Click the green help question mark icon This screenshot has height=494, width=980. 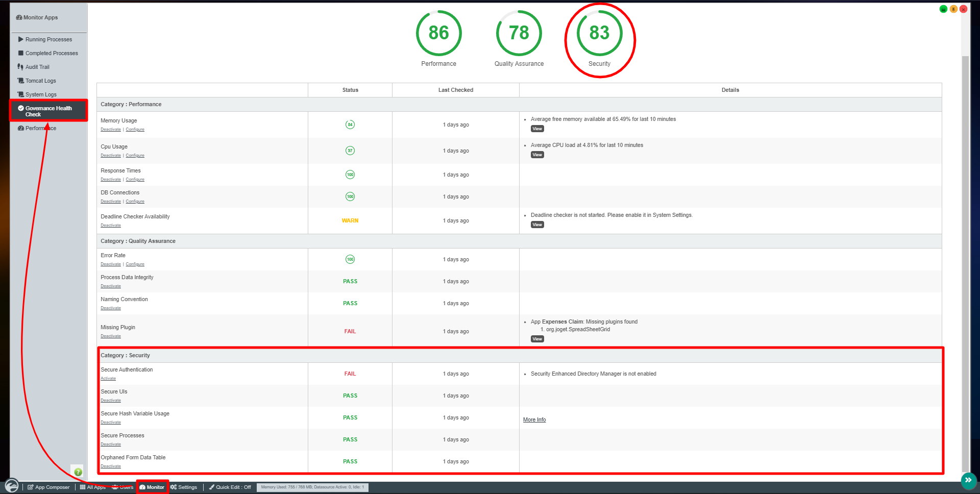tap(78, 472)
